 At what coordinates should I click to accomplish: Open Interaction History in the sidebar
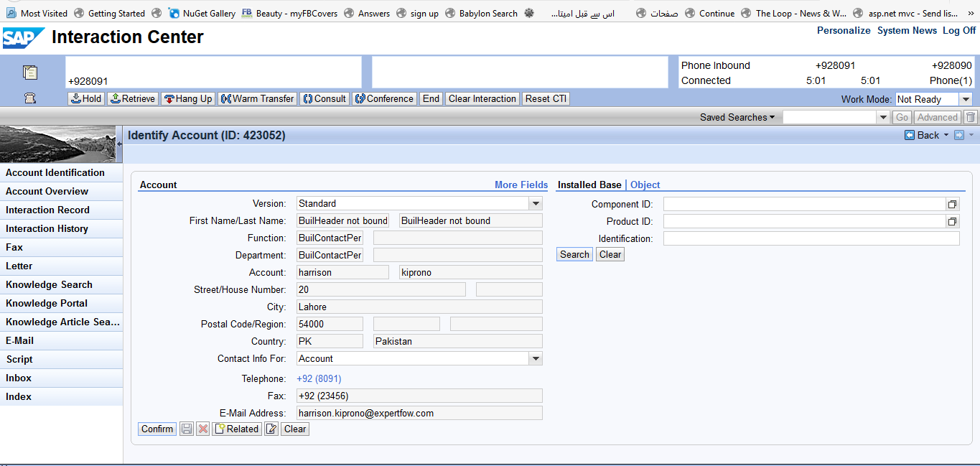click(x=47, y=228)
